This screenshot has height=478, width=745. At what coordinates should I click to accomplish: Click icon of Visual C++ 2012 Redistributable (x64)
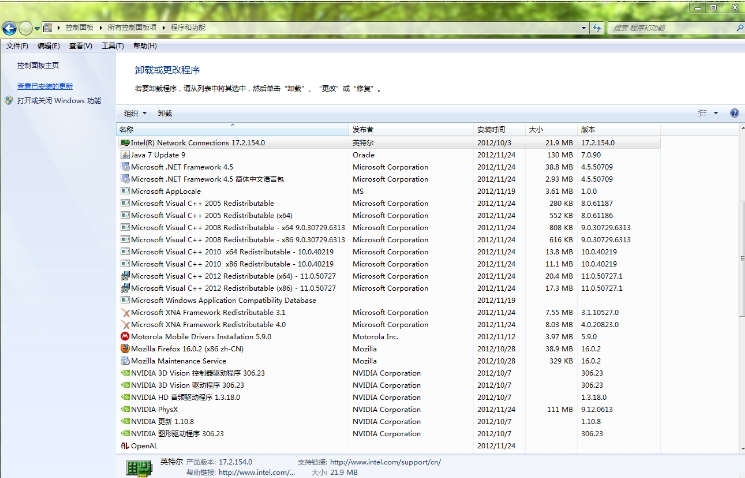tap(125, 276)
